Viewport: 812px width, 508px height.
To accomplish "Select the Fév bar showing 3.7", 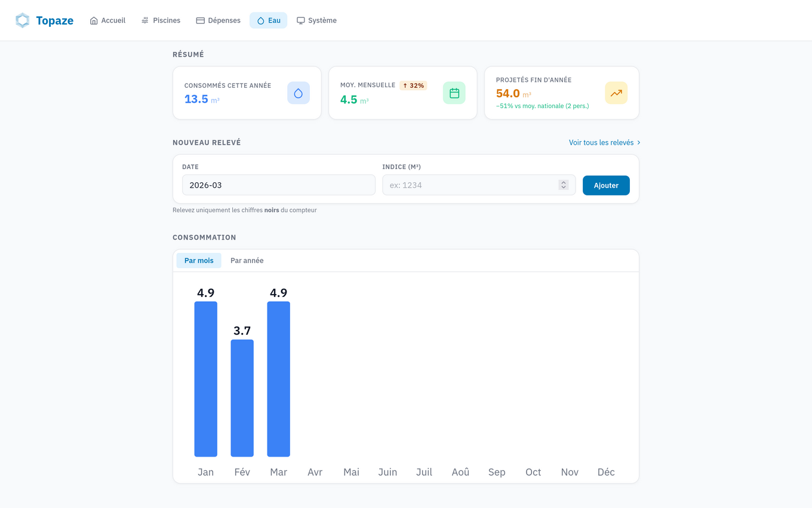I will pos(242,398).
